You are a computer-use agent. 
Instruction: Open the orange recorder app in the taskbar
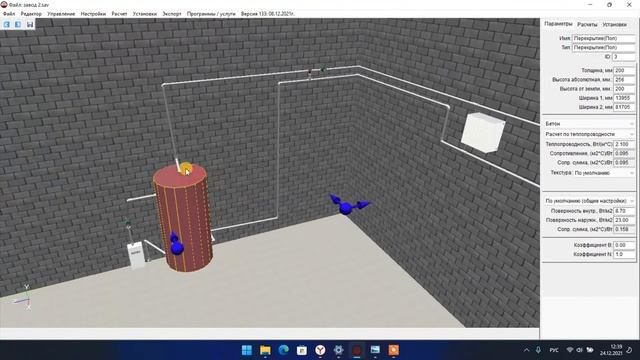[x=393, y=350]
